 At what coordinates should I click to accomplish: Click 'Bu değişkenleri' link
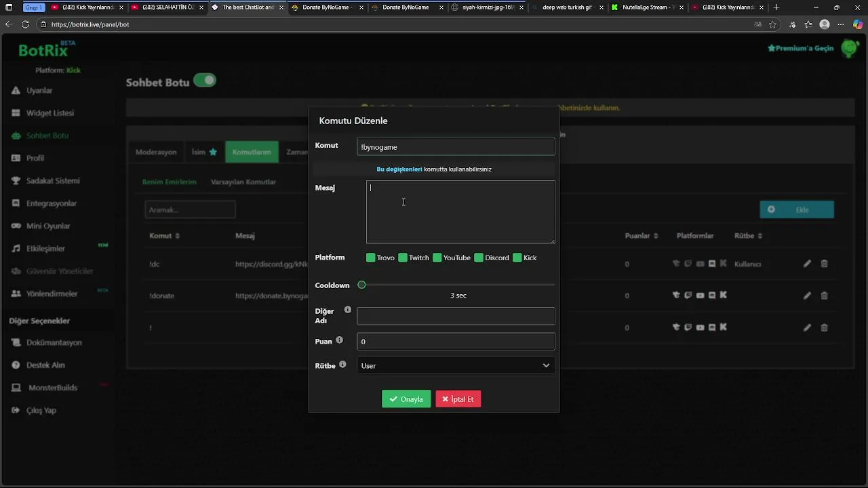coord(399,169)
